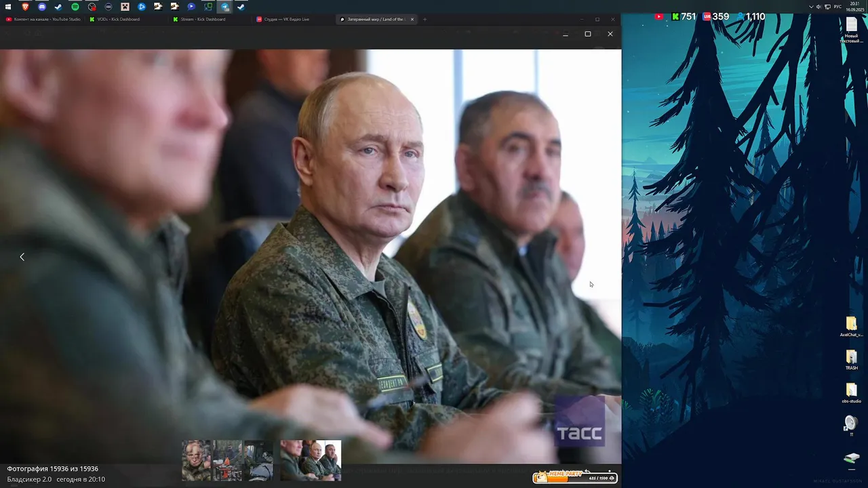The width and height of the screenshot is (868, 488).
Task: Select second thumbnail in the photo strip
Action: [227, 460]
